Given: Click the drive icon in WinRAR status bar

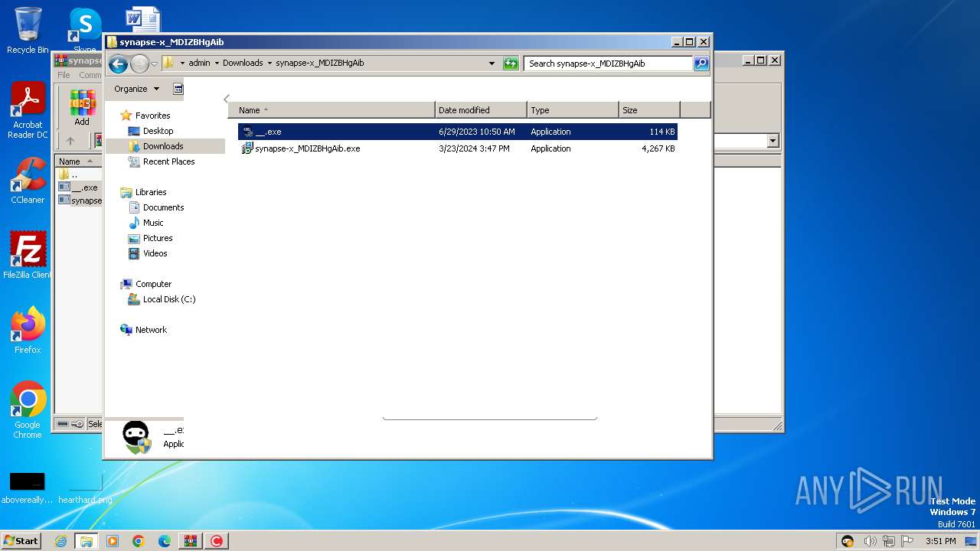Looking at the screenshot, I should 63,424.
